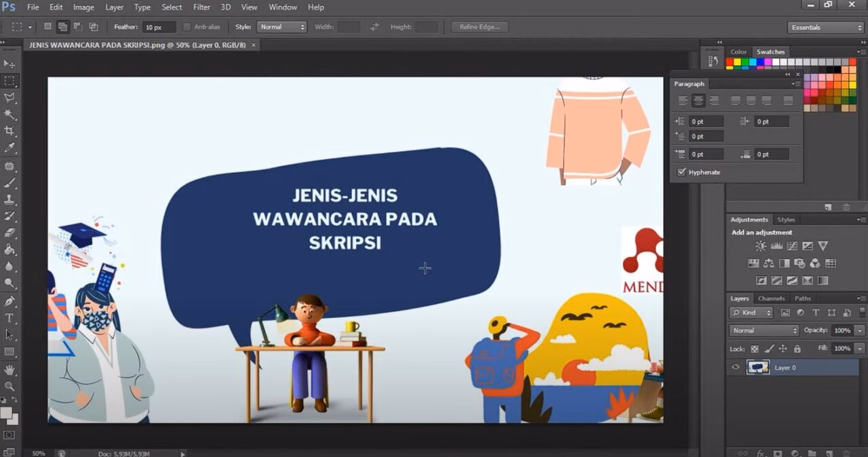Viewport: 868px width, 457px height.
Task: Select the Brush tool
Action: [9, 183]
